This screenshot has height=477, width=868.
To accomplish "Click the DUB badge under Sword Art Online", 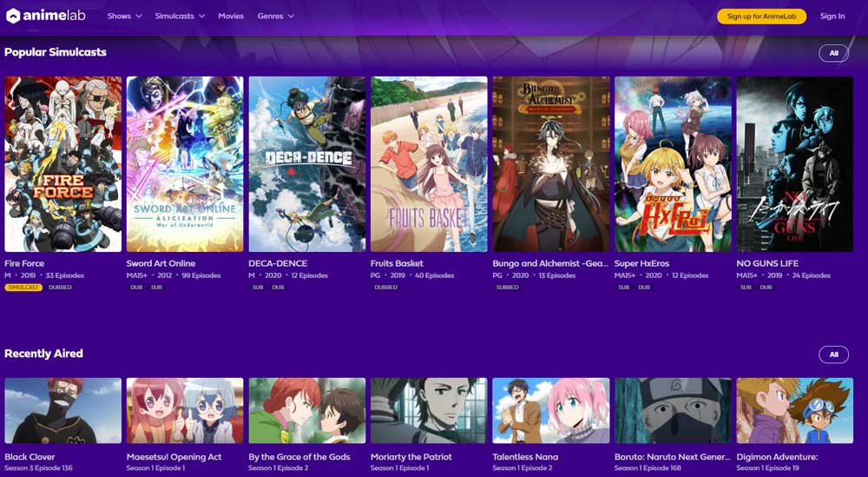I will [136, 288].
